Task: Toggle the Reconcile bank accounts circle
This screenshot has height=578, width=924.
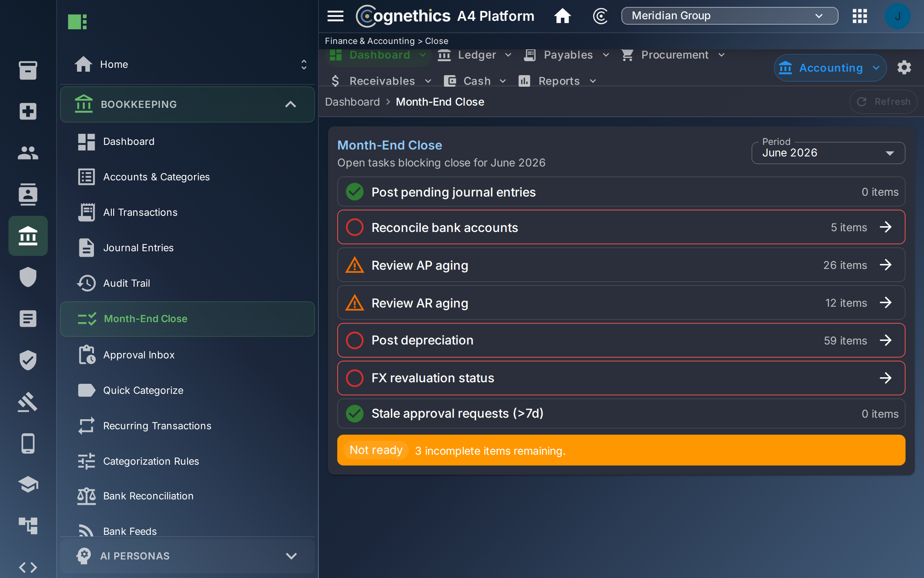Action: coord(355,227)
